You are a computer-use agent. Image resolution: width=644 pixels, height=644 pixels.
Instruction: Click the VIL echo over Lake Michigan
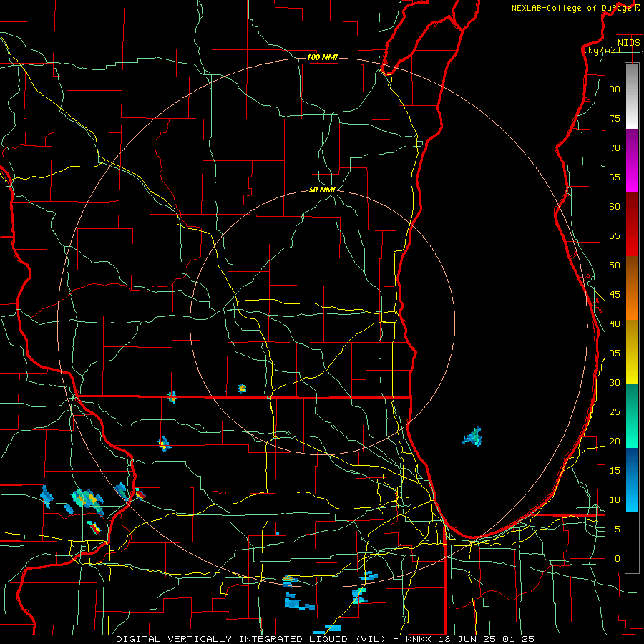coord(473,437)
